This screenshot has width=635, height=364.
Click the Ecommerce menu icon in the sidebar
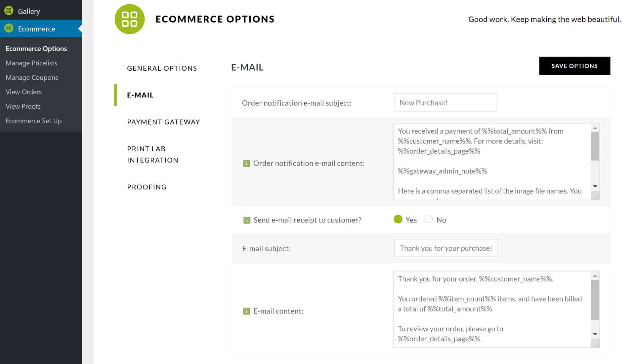pos(9,28)
